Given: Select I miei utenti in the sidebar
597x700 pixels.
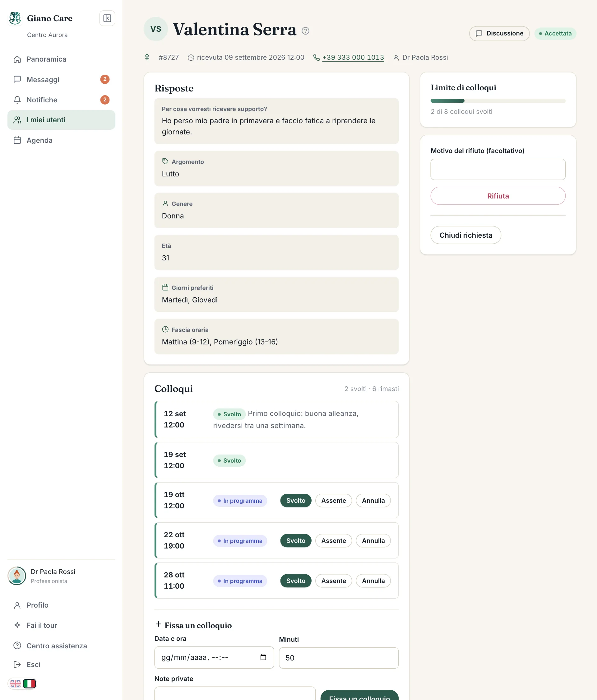Looking at the screenshot, I should coord(61,120).
